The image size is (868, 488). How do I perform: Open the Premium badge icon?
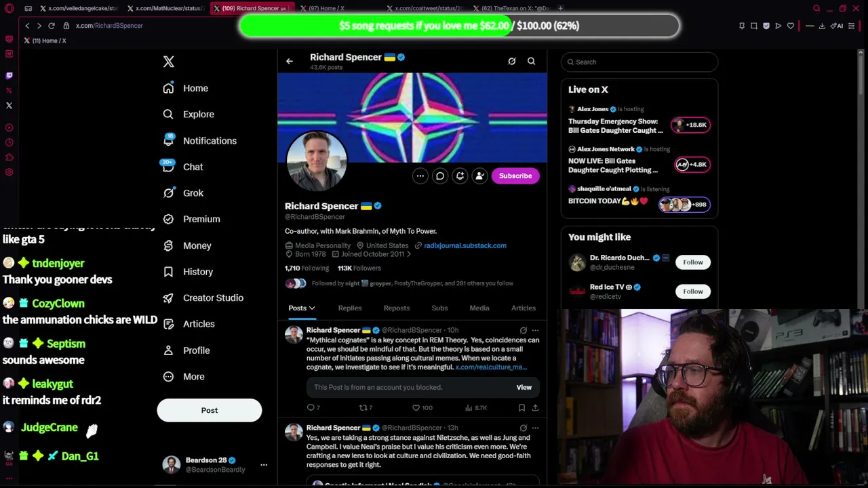[168, 219]
